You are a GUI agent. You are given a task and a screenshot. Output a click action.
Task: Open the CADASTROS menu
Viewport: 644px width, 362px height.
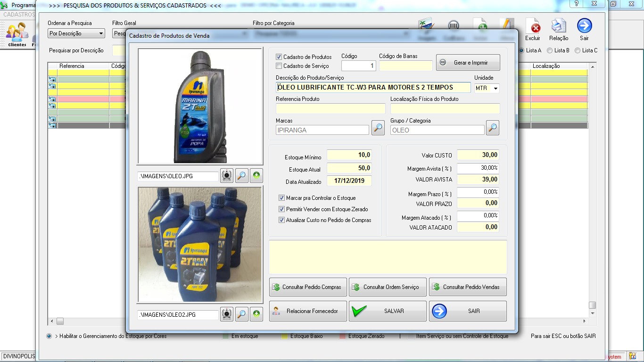coord(18,15)
